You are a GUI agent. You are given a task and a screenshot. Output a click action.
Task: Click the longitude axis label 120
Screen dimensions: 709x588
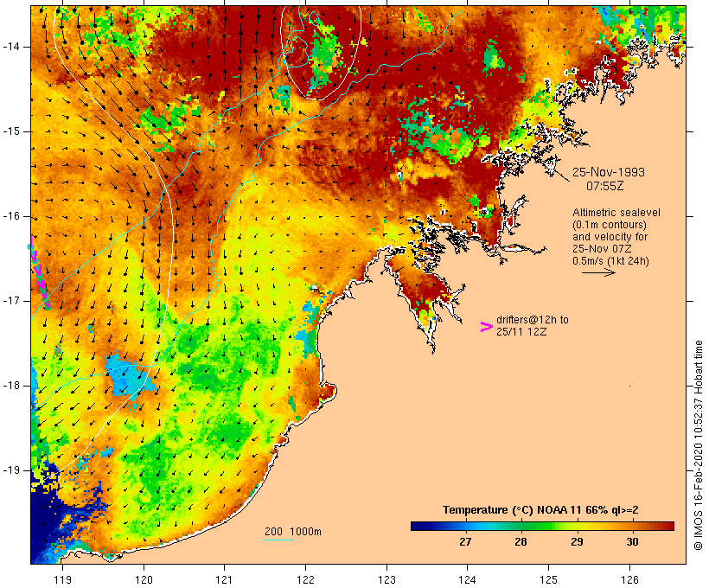pyautogui.click(x=144, y=579)
